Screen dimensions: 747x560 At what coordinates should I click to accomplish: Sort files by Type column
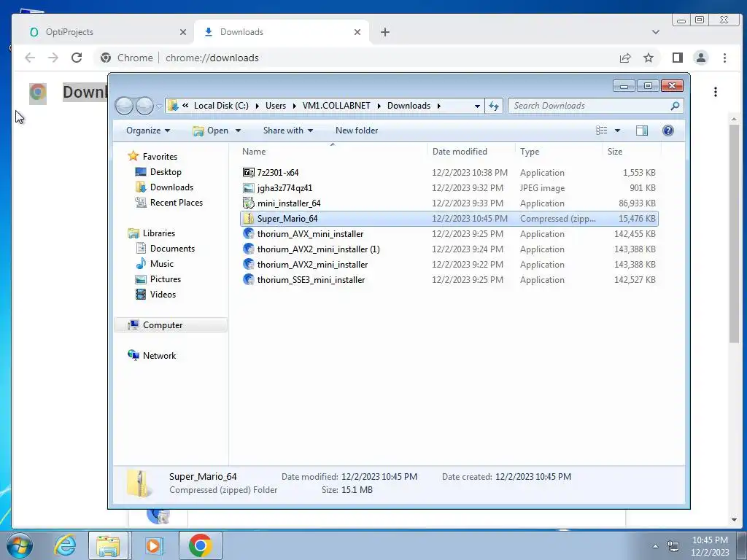pos(559,152)
